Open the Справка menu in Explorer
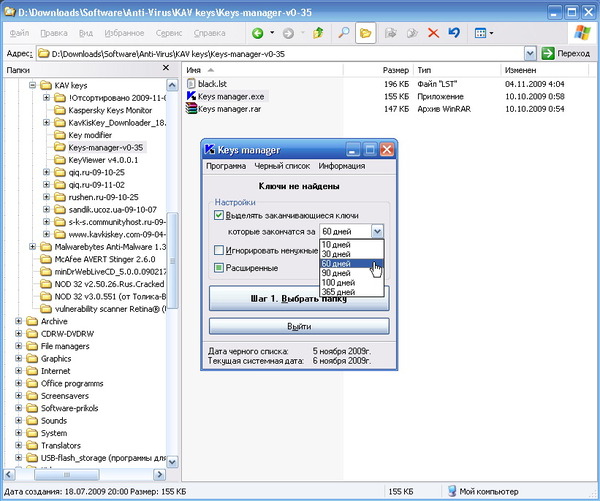 [x=209, y=33]
